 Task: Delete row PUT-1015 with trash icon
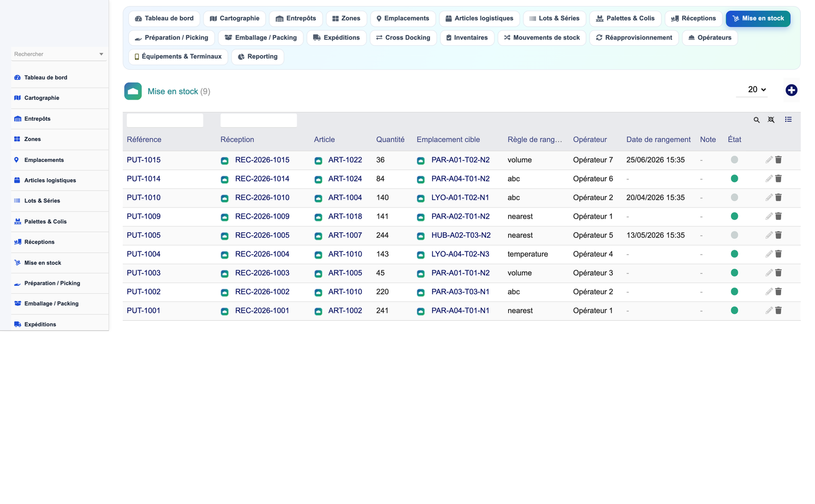pyautogui.click(x=778, y=160)
